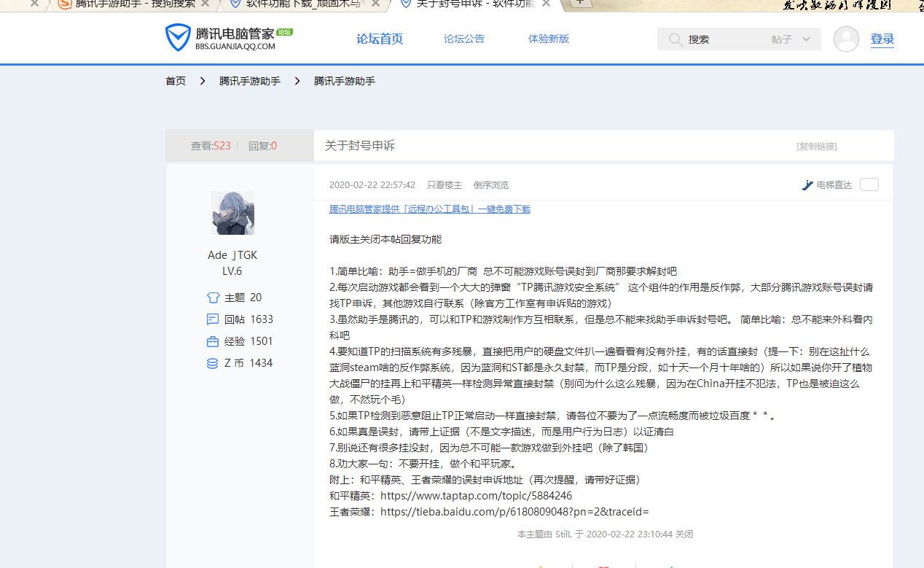Click the 电梯直达 escalator icon
This screenshot has height=568, width=924.
[807, 185]
